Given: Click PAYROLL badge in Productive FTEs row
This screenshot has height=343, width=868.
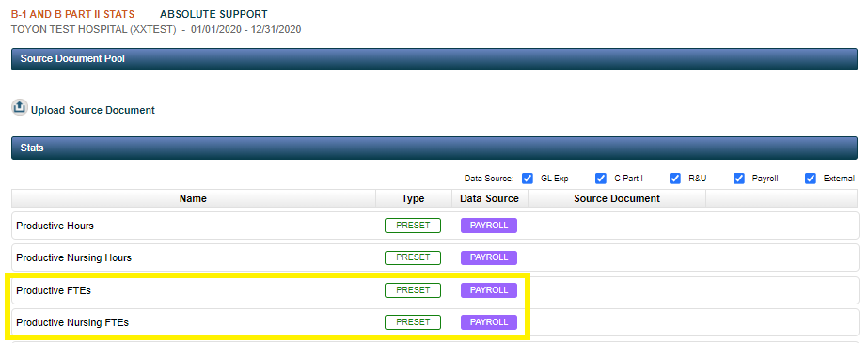Looking at the screenshot, I should [489, 290].
